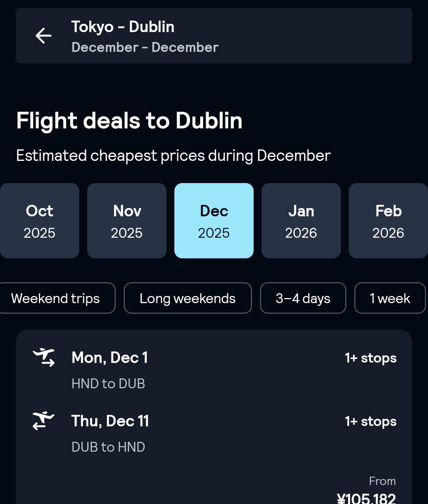The width and height of the screenshot is (428, 504).
Task: Click the return flight plane icon
Action: click(x=44, y=421)
